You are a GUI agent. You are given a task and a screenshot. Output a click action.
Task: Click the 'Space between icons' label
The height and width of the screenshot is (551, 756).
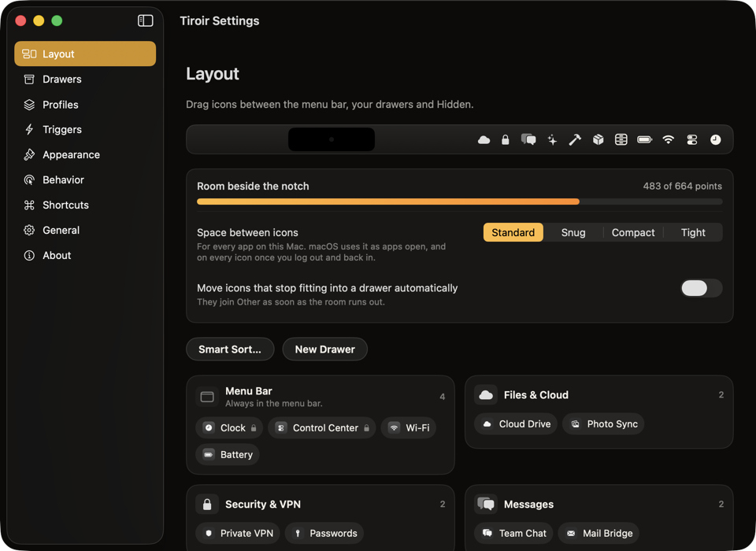(x=247, y=232)
